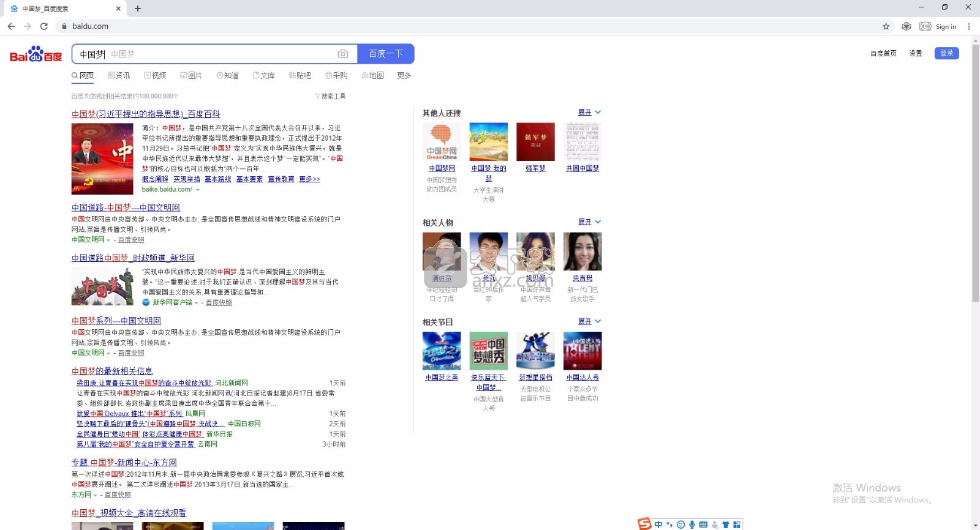Open the IME soft keyboard icon
The image size is (980, 530).
[x=703, y=524]
